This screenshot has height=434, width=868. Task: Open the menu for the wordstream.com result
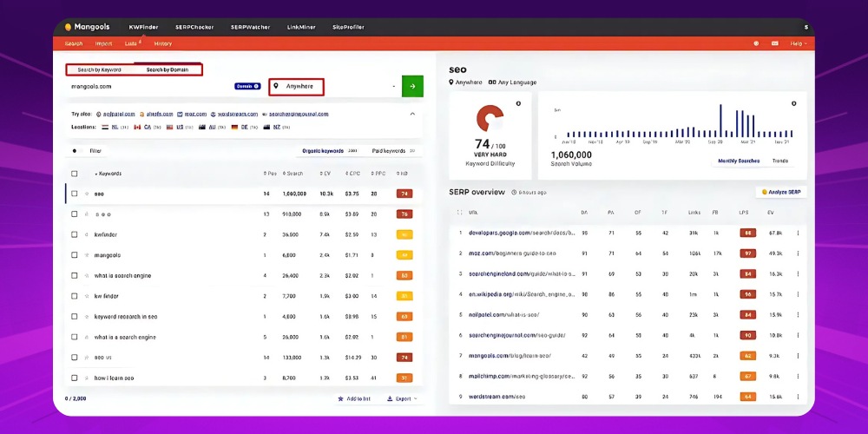point(798,397)
